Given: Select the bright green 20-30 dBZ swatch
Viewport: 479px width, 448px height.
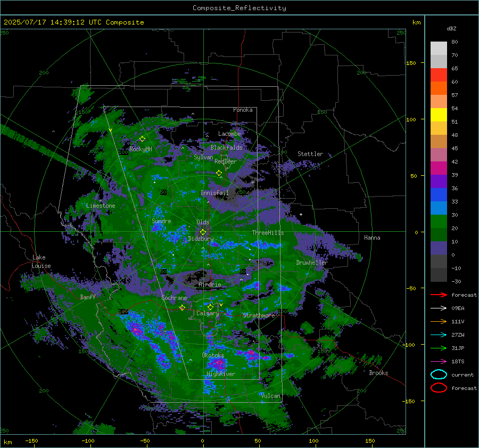Looking at the screenshot, I should click(439, 222).
